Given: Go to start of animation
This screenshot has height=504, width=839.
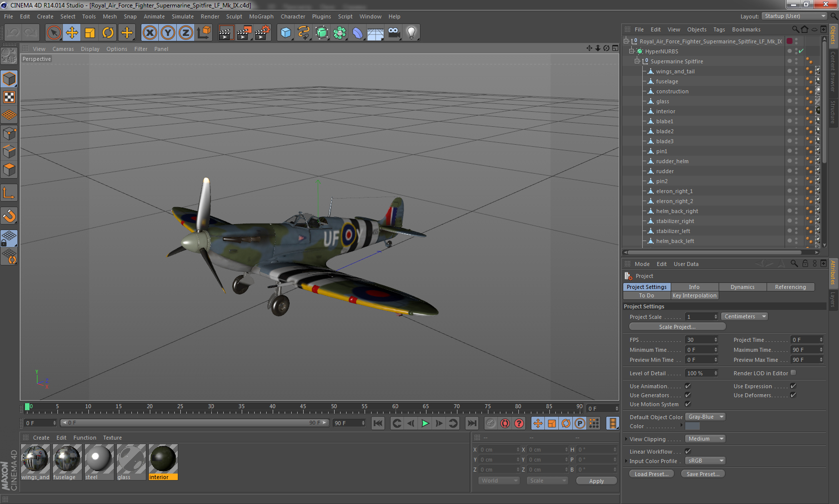Looking at the screenshot, I should click(378, 423).
